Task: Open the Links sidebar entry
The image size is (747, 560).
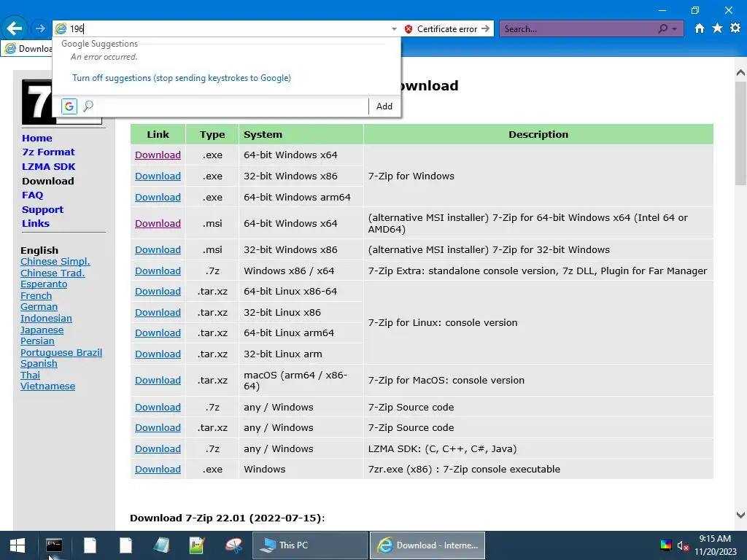Action: (x=36, y=223)
